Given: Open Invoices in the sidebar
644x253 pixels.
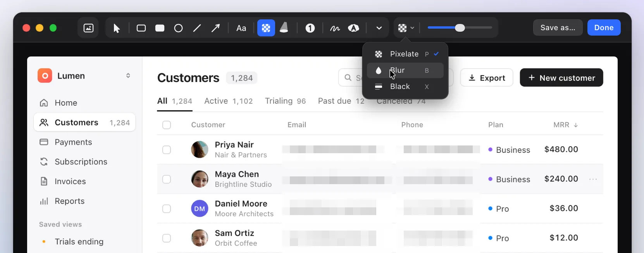Looking at the screenshot, I should [x=84, y=181].
